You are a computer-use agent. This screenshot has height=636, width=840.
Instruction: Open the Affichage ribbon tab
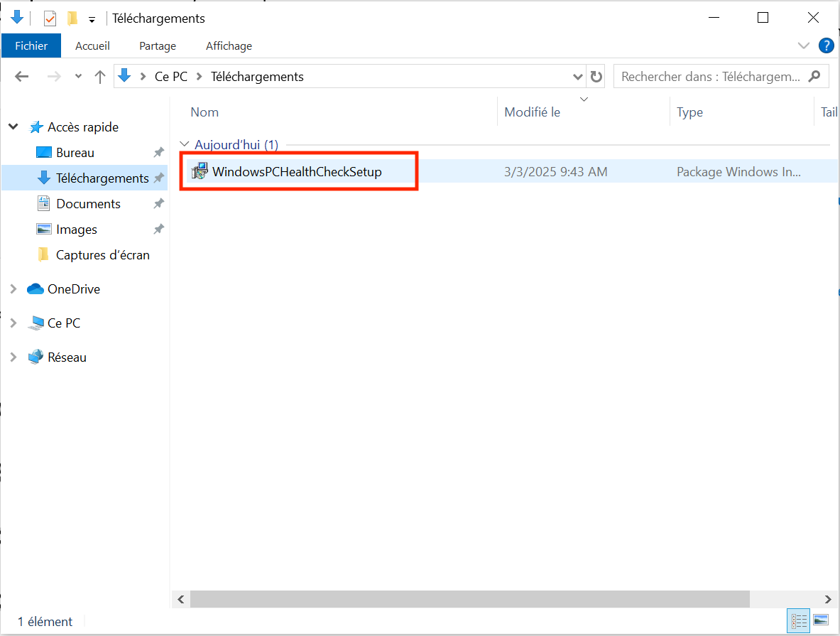229,45
